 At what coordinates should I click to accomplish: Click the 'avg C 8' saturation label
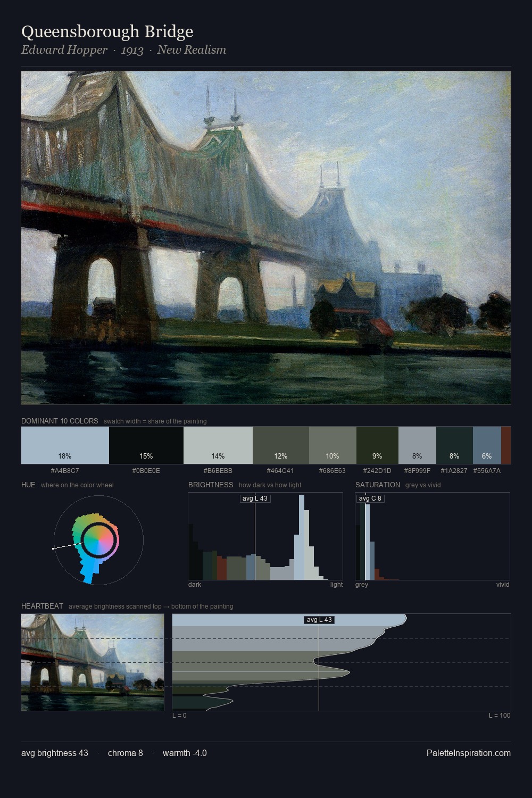tap(370, 498)
